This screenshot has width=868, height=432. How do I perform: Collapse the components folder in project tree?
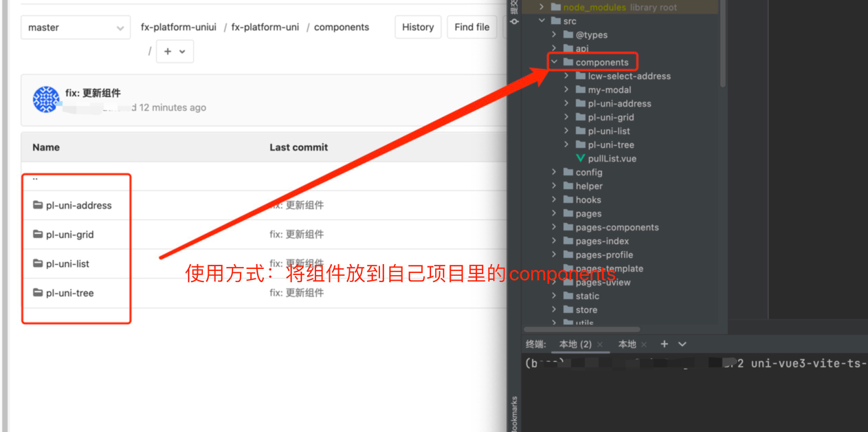[x=554, y=62]
